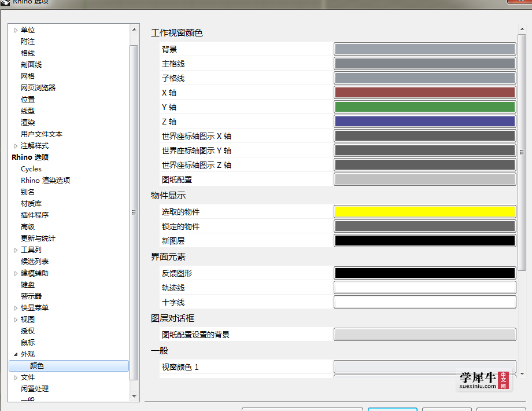Open the Cycles settings page

tap(31, 169)
